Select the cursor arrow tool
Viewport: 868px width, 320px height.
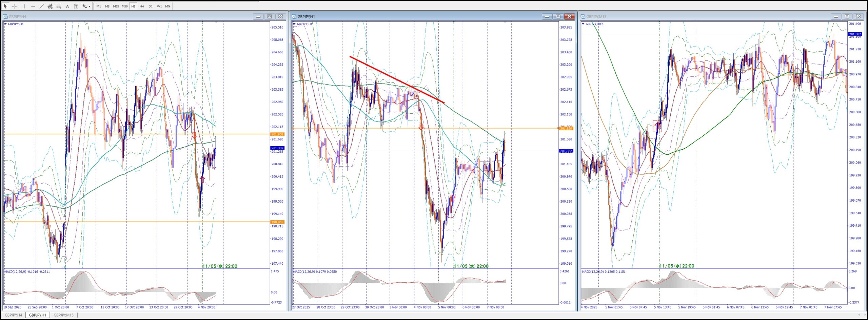[5, 6]
